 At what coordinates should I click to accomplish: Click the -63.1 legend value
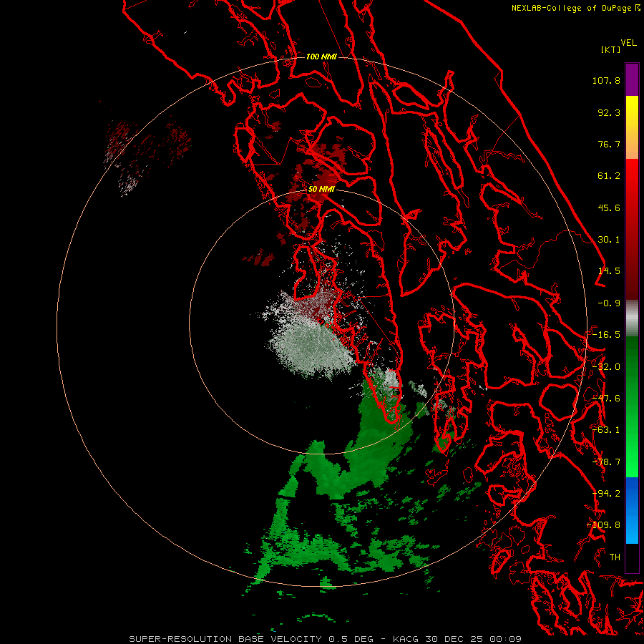point(606,430)
